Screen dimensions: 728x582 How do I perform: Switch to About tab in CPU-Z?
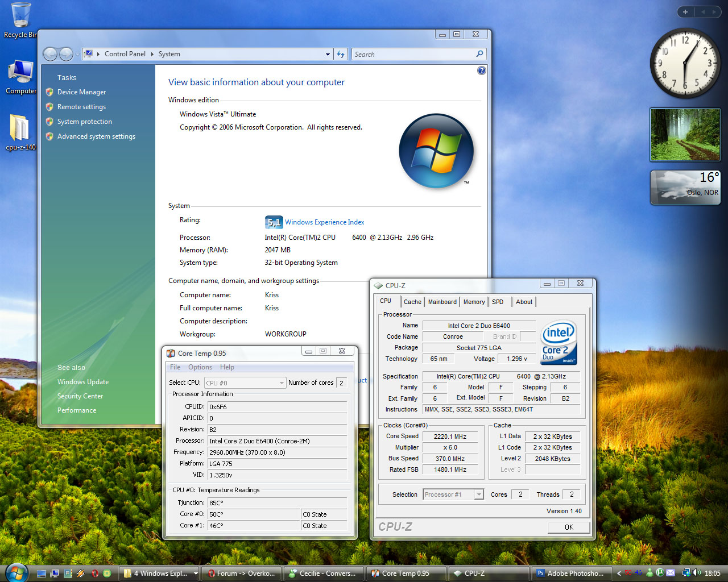coord(524,302)
